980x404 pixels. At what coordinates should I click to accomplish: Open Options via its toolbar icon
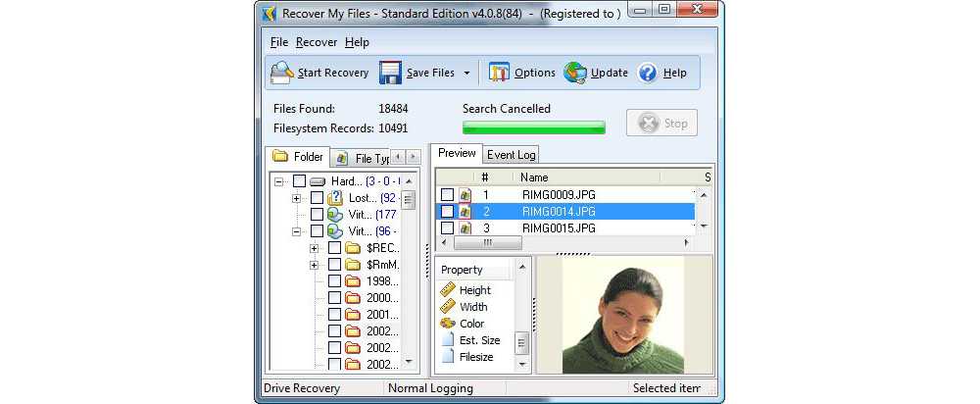(x=500, y=73)
